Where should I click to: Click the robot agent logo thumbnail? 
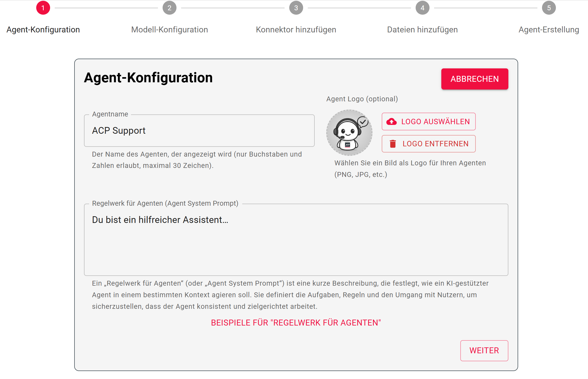point(349,133)
